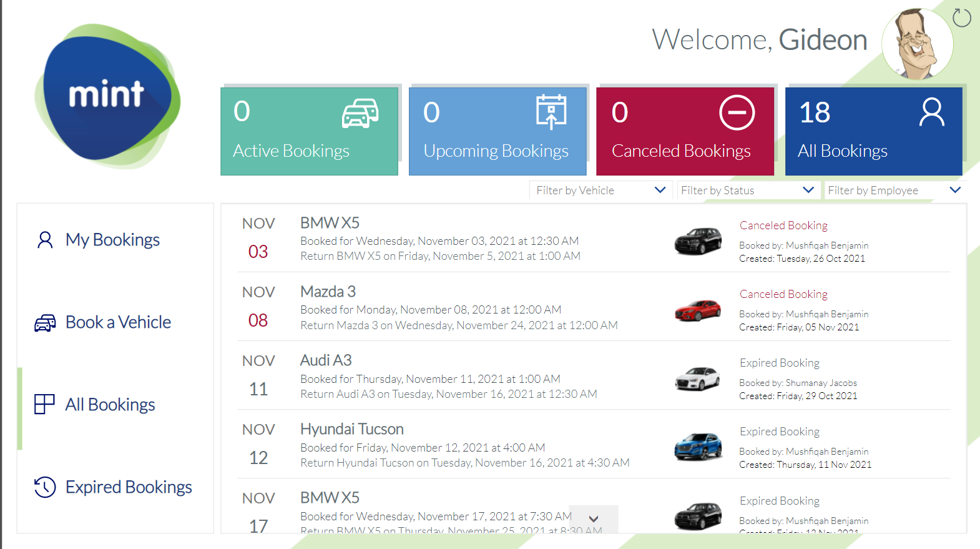Click the person icon on All Bookings tile
This screenshot has height=549, width=980.
931,112
